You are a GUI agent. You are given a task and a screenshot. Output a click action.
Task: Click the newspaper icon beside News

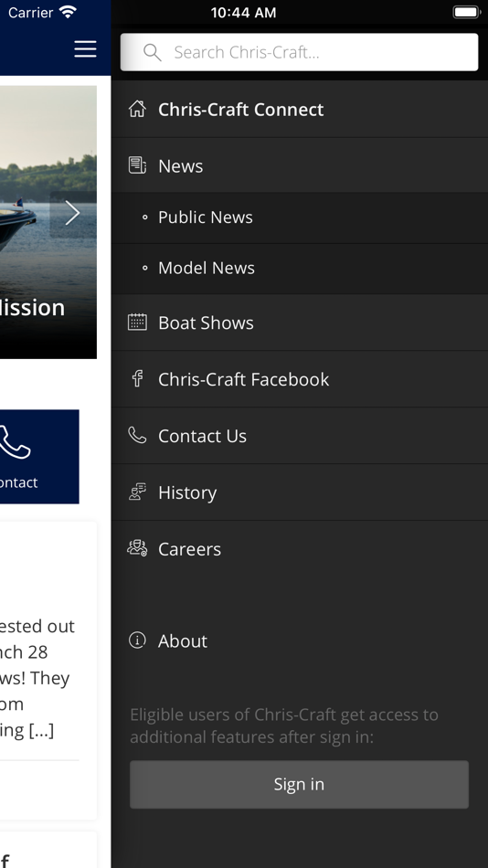click(x=137, y=165)
